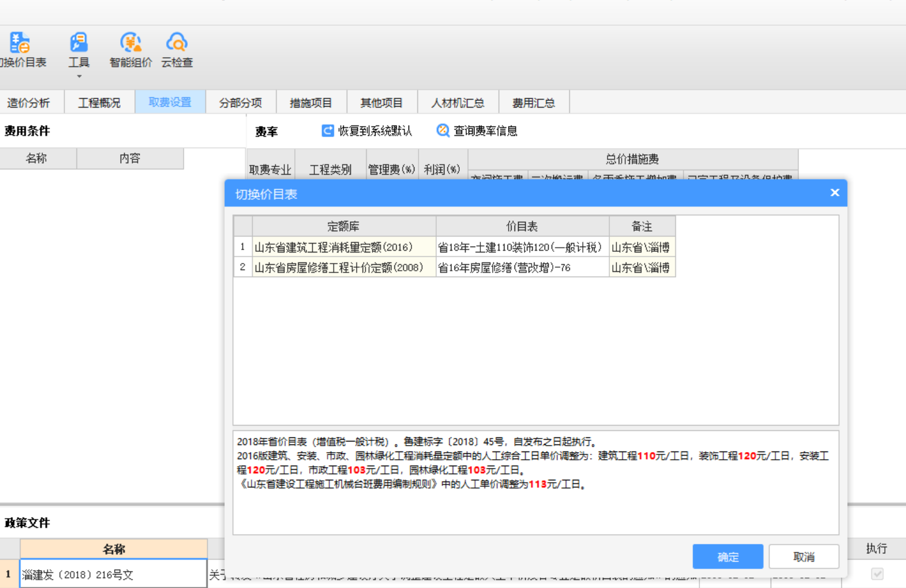The image size is (906, 588).
Task: Select 山东省建筑工程消耗量定额(2016) row cell
Action: [x=344, y=247]
